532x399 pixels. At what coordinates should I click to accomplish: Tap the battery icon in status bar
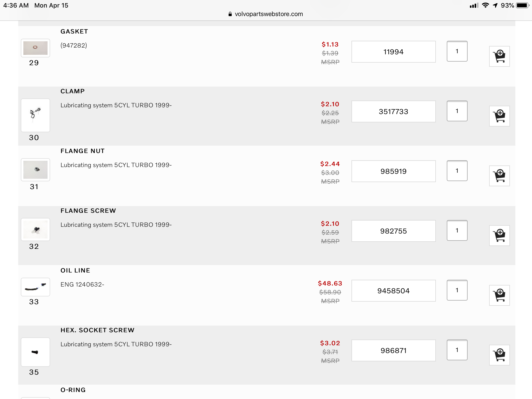click(522, 5)
